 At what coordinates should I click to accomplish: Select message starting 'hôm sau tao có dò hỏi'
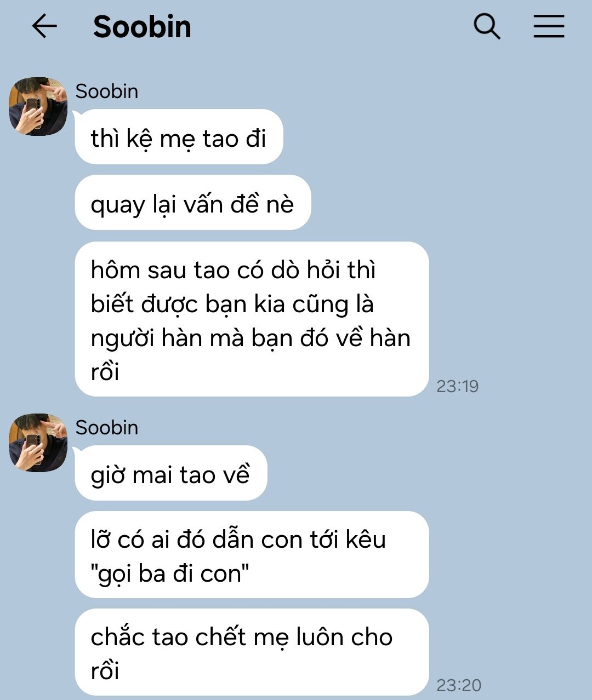point(252,319)
